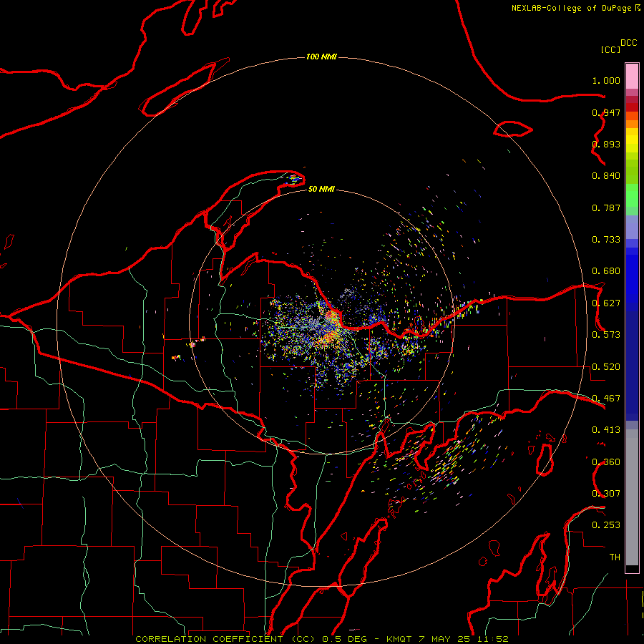Image resolution: width=644 pixels, height=644 pixels.
Task: Click the lavender band of the color scale
Action: click(632, 227)
